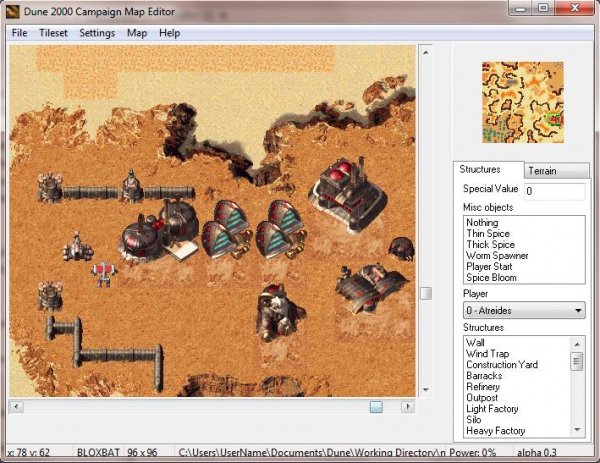Click the map horizontal scrollbar thumb
The width and height of the screenshot is (600, 463).
(x=376, y=406)
